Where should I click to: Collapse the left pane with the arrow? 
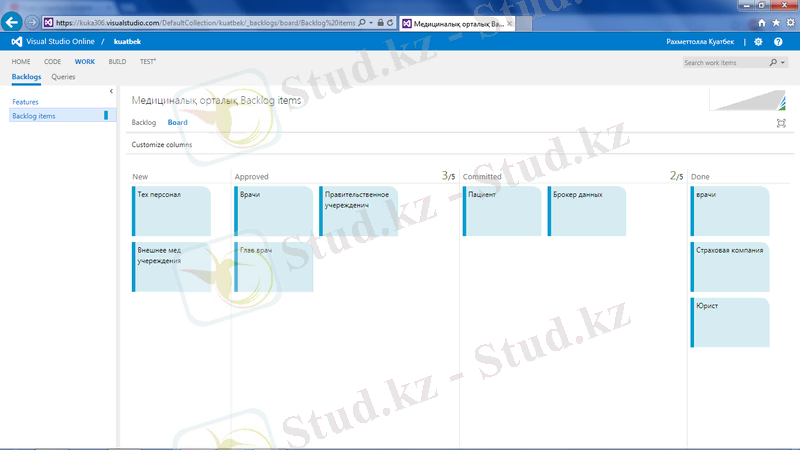111,91
